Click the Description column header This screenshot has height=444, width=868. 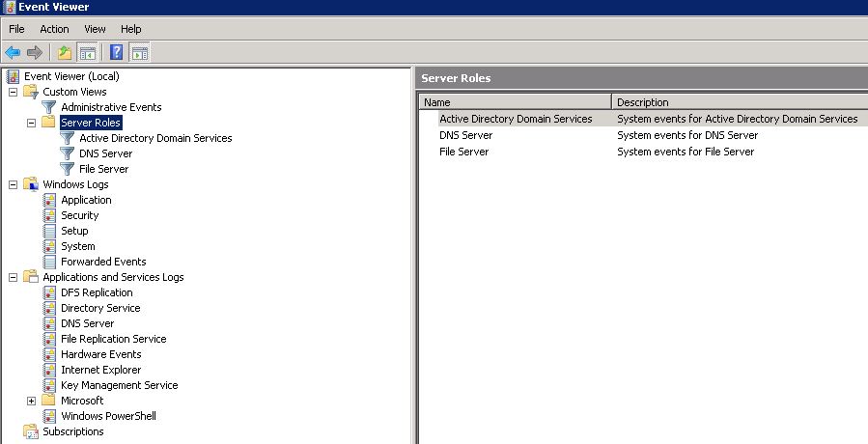pos(739,101)
